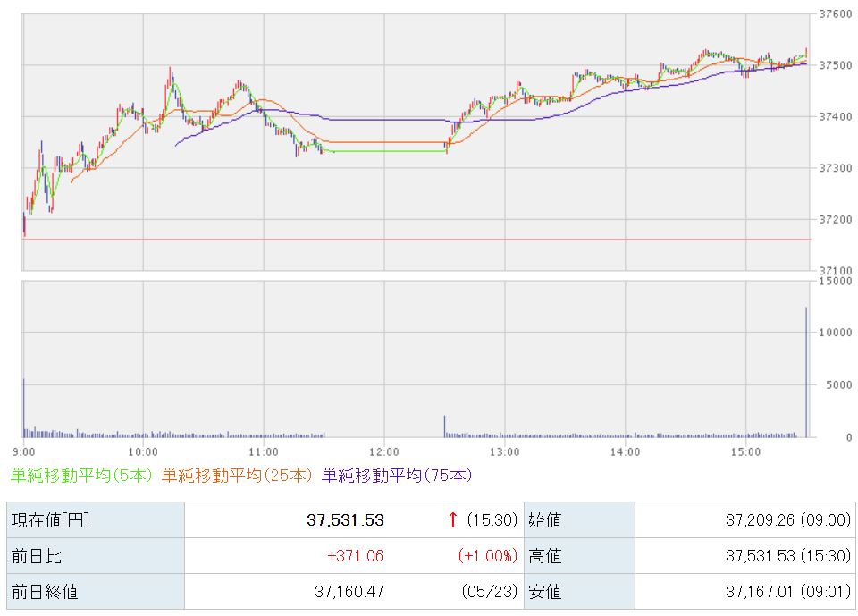Click the red up arrow next to current price
858x616 pixels.
pos(452,519)
